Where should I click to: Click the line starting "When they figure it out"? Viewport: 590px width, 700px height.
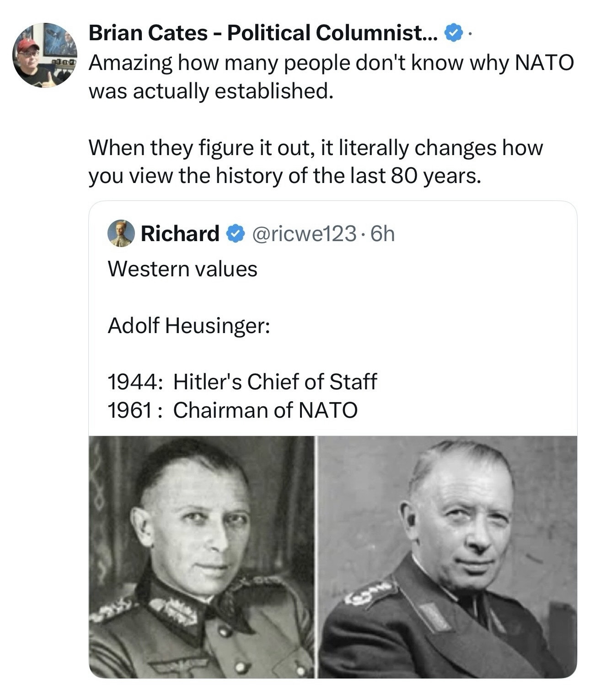[x=316, y=147]
